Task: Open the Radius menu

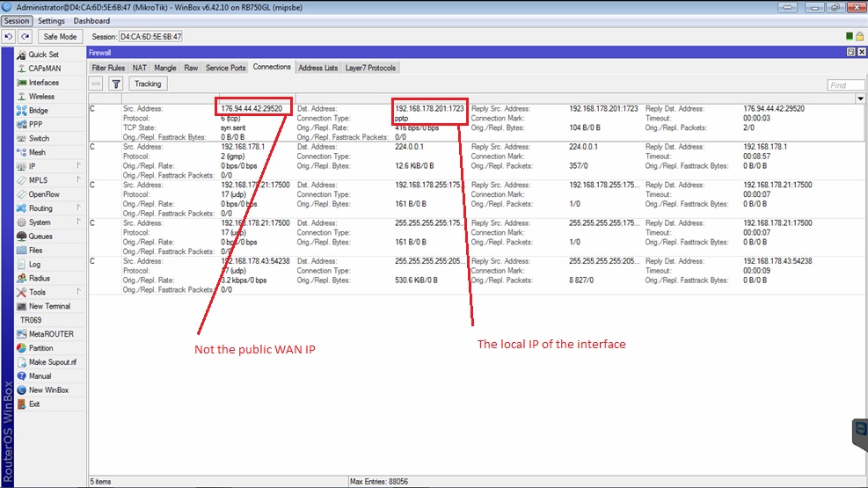Action: point(40,279)
